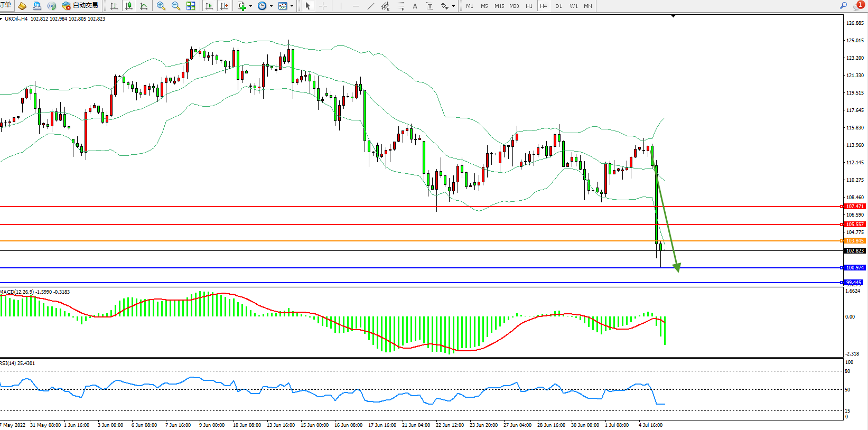Select the trendline drawing tool
This screenshot has height=430, width=868.
coord(370,6)
